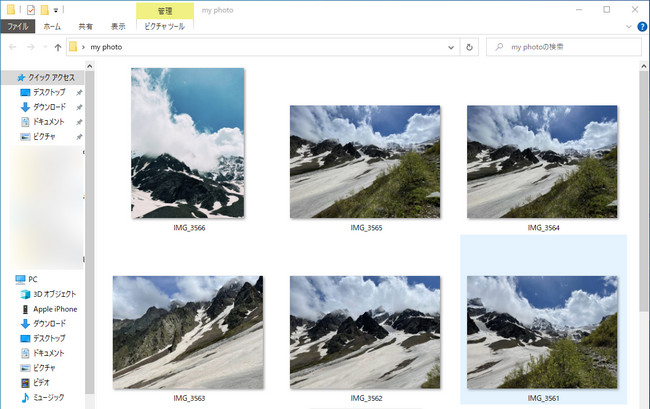Open the ファイル menu tab
The width and height of the screenshot is (650, 409).
(18, 27)
